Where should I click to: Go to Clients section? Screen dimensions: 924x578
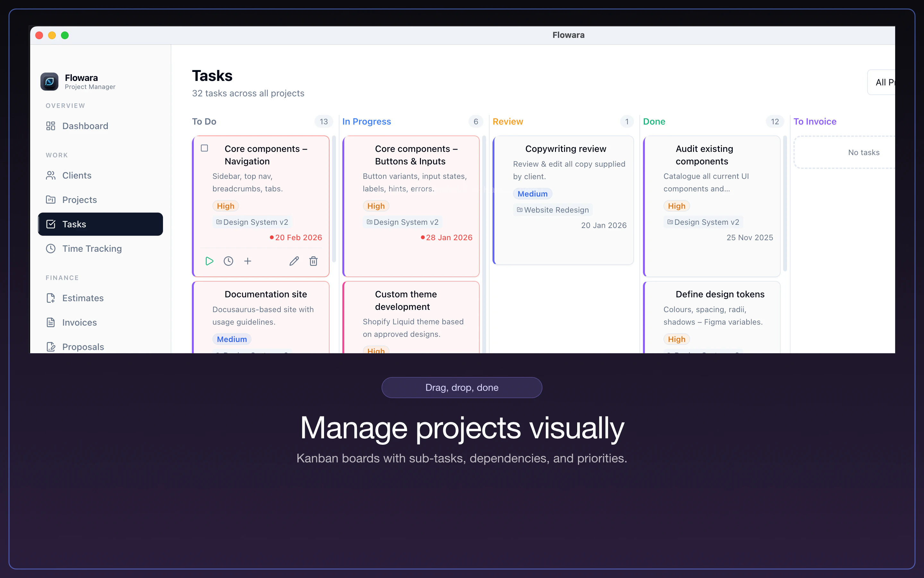coord(100,175)
